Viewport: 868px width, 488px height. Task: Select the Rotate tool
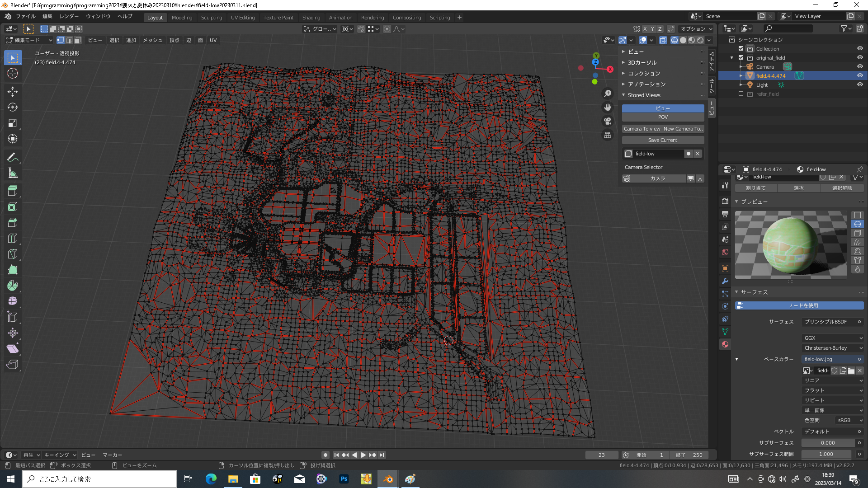click(13, 108)
